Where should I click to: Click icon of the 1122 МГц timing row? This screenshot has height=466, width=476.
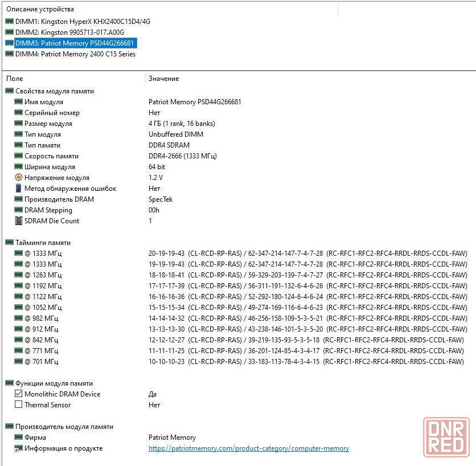(x=19, y=296)
